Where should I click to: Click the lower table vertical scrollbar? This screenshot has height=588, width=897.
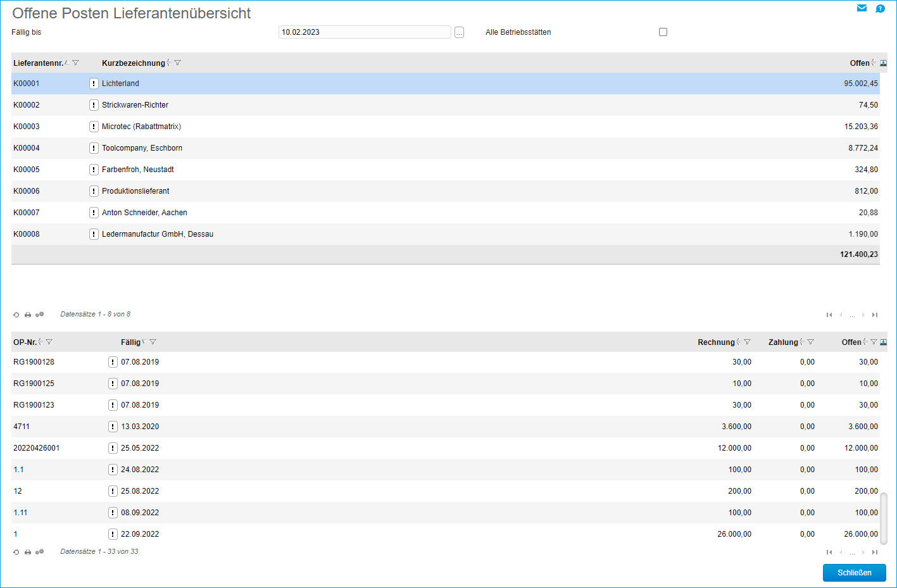coord(884,518)
